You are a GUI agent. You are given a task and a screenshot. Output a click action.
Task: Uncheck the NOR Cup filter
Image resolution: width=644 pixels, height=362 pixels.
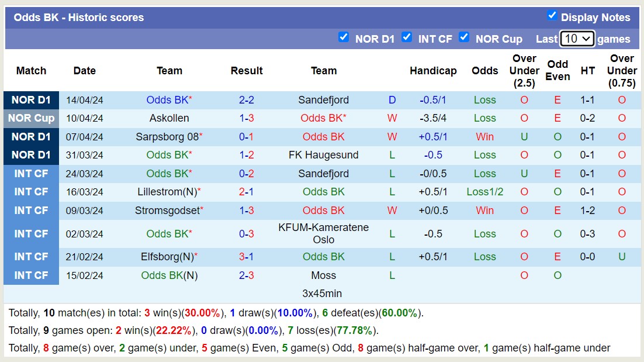click(x=464, y=37)
